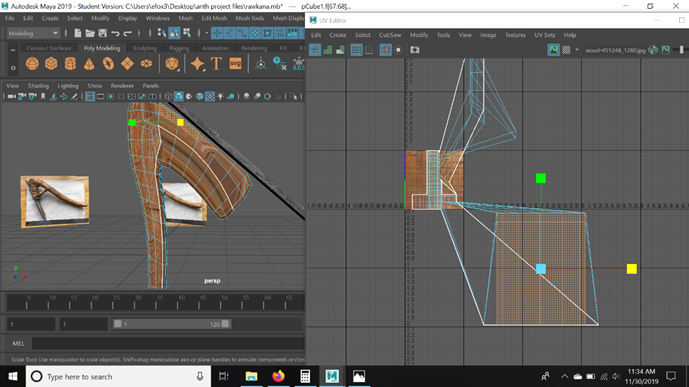Create a polygon disc from shelf
Viewport: 689px width, 387px height.
coord(146,64)
